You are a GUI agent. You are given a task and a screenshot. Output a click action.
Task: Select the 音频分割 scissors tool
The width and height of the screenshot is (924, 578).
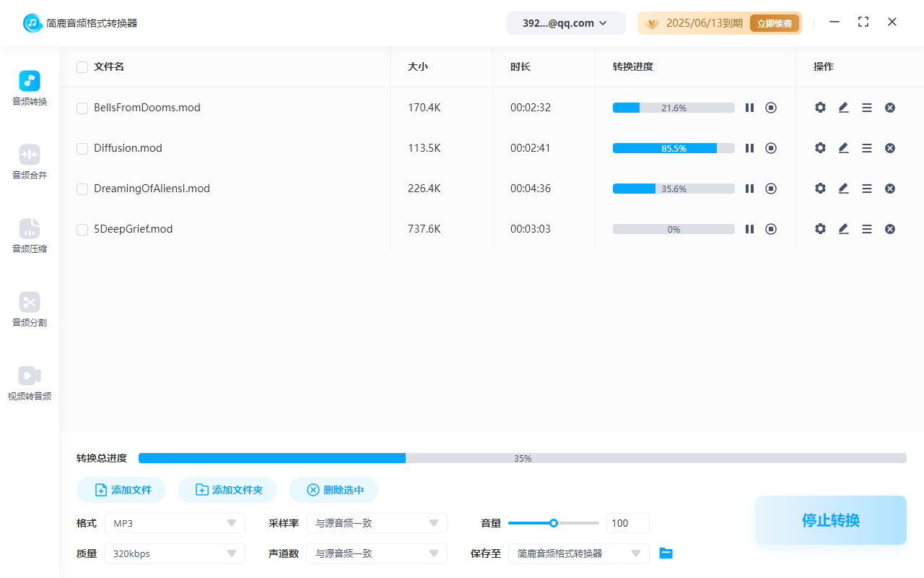30,309
